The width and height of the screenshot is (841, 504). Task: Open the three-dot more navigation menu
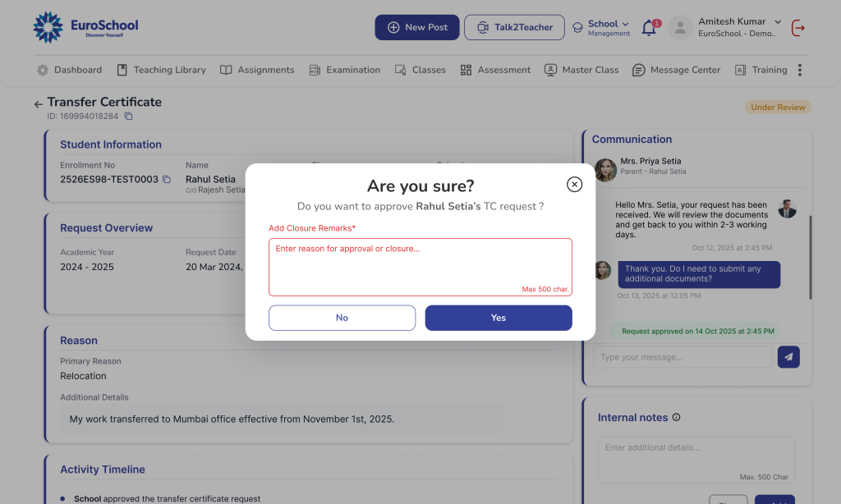800,70
